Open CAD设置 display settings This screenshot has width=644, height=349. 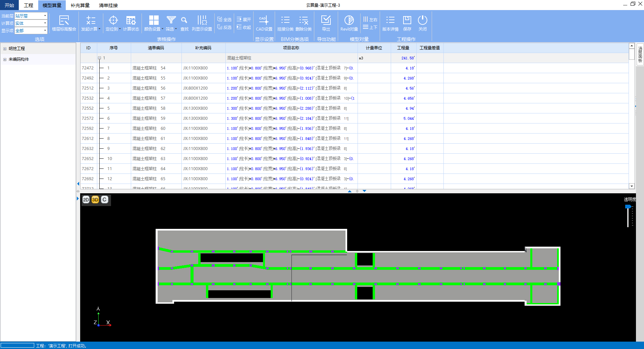click(x=264, y=23)
